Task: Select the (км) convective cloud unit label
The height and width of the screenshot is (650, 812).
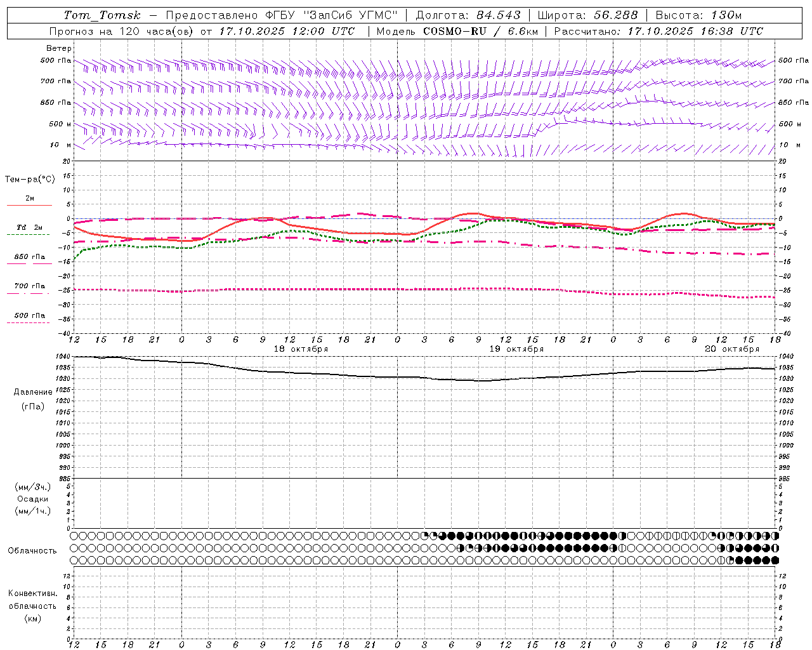Action: pyautogui.click(x=33, y=618)
